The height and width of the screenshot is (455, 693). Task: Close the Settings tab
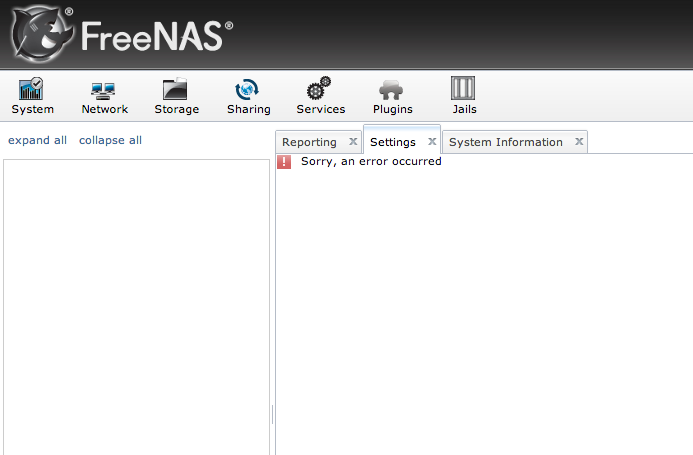(x=432, y=141)
